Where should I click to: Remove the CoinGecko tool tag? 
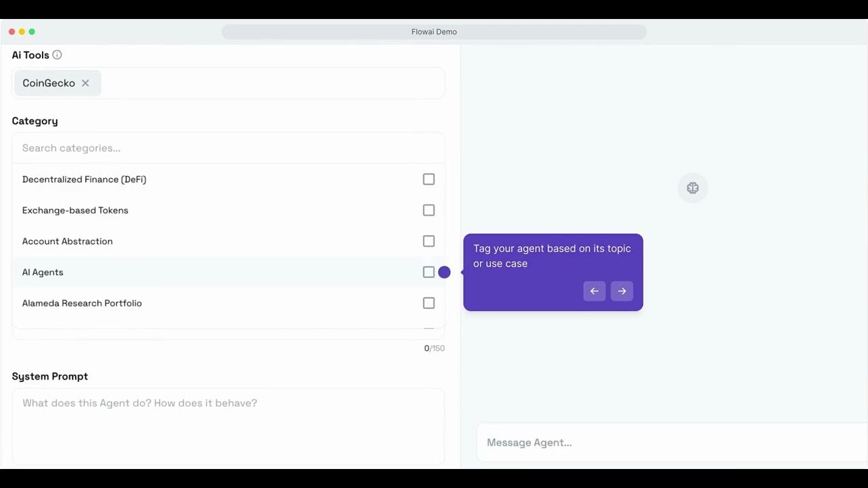coord(85,83)
